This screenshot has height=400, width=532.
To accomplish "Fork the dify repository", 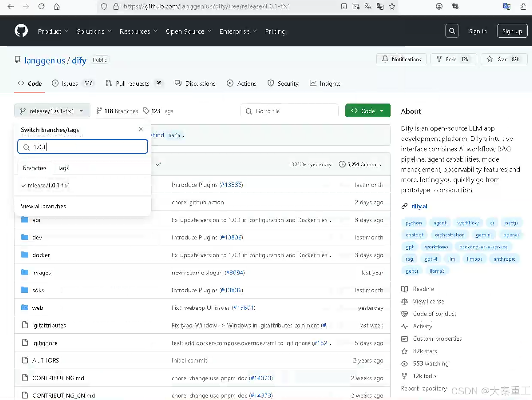I will click(x=453, y=59).
